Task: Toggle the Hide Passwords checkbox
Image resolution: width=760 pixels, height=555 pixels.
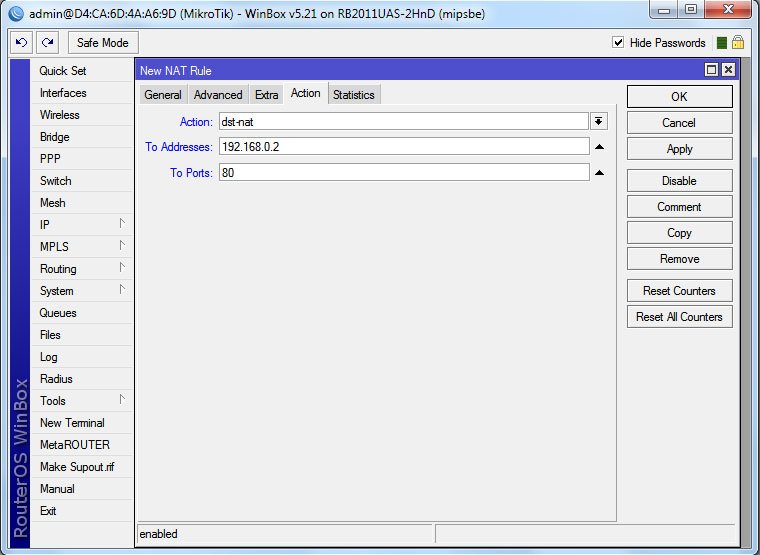Action: [618, 43]
